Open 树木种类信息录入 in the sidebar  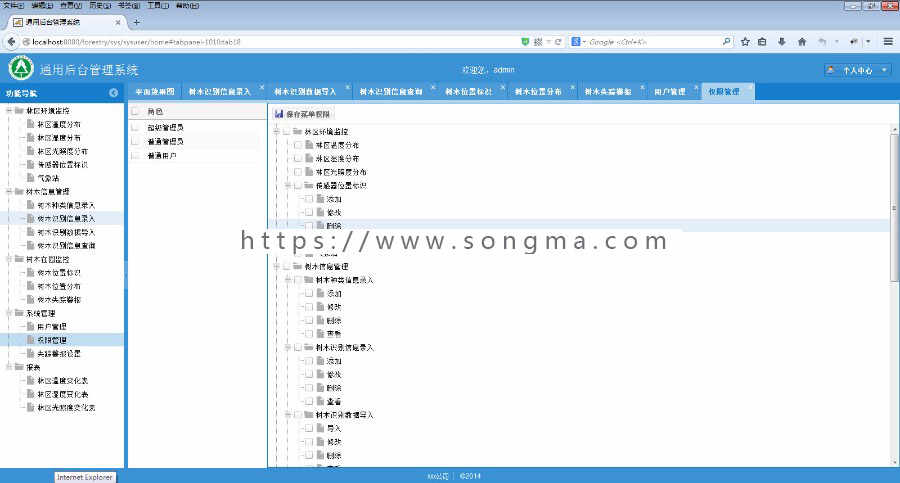point(66,205)
